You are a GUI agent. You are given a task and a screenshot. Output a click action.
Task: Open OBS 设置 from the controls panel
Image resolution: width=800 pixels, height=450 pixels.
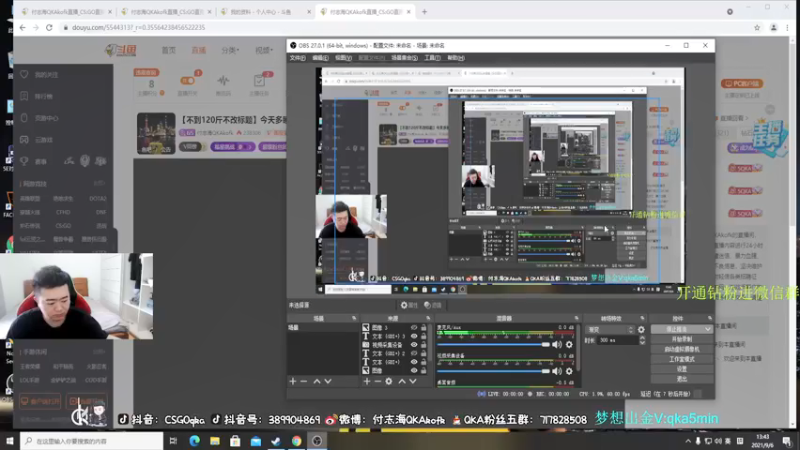[x=682, y=369]
